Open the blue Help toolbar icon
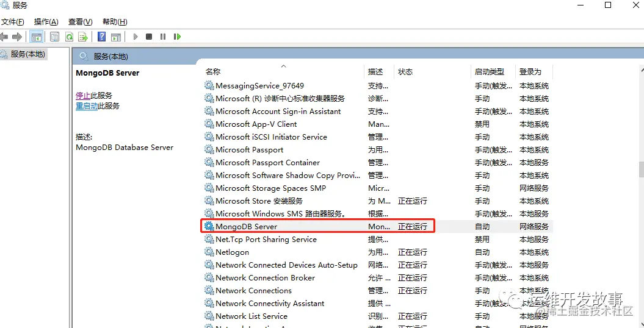644x328 pixels. 102,37
